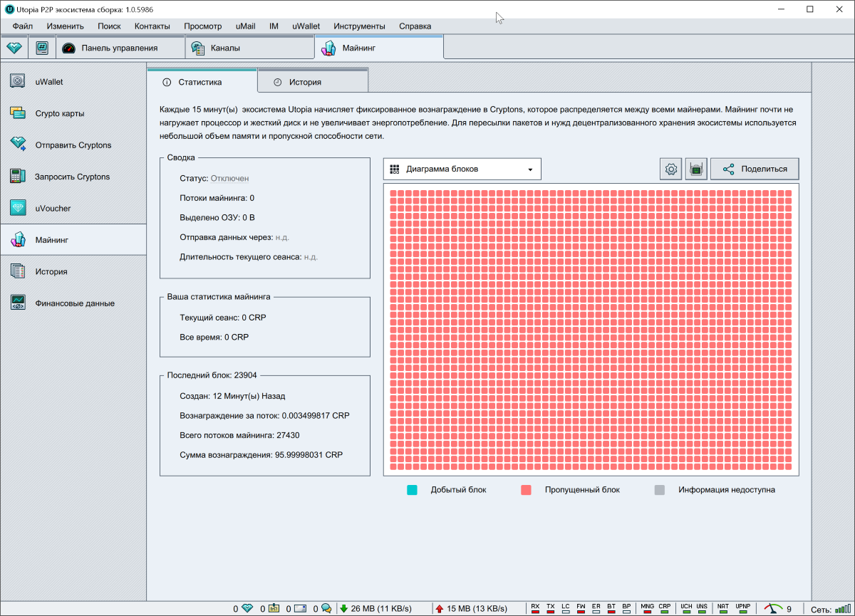
Task: Open the Справка menu
Action: click(x=415, y=26)
